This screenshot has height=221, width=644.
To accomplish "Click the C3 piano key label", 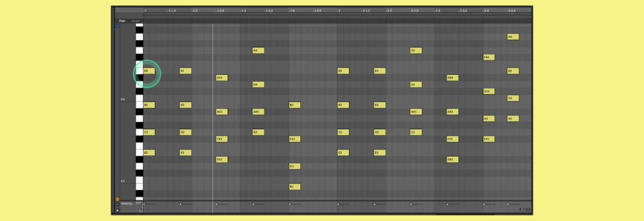I will (123, 181).
